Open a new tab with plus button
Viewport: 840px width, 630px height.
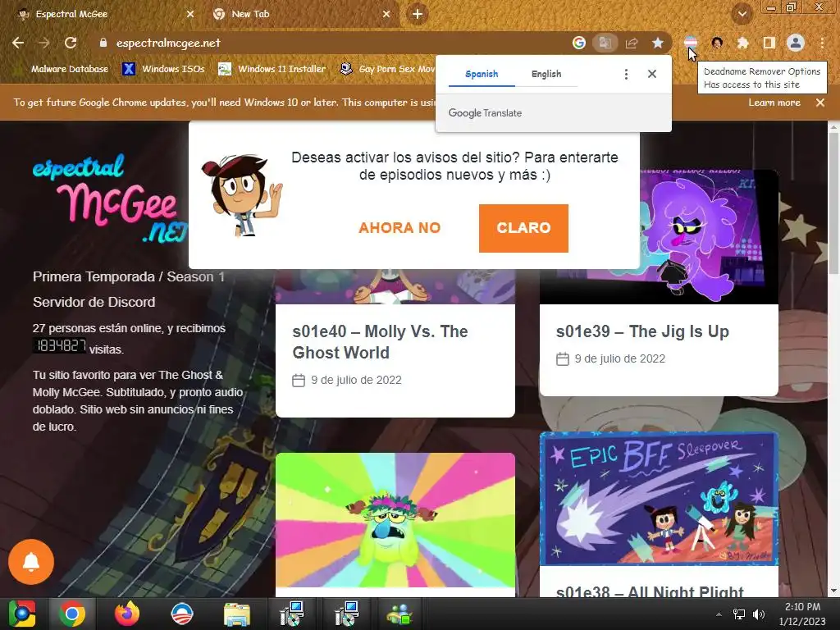pyautogui.click(x=418, y=14)
